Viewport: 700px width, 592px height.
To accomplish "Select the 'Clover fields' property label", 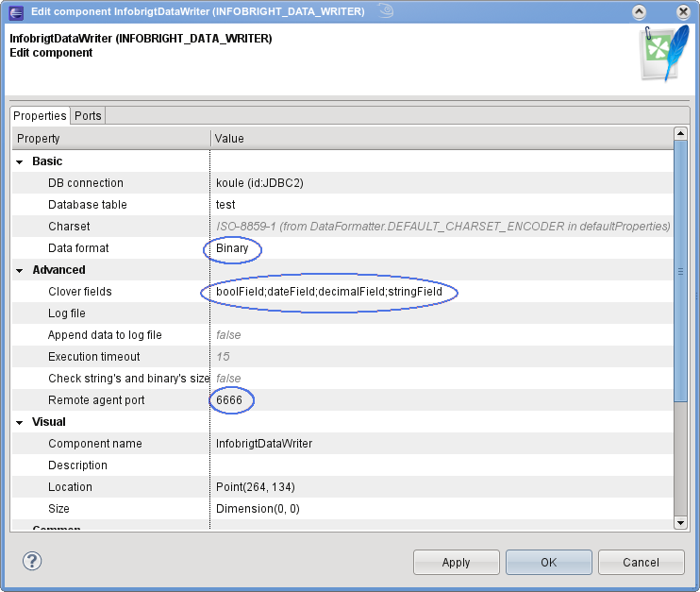I will 80,292.
